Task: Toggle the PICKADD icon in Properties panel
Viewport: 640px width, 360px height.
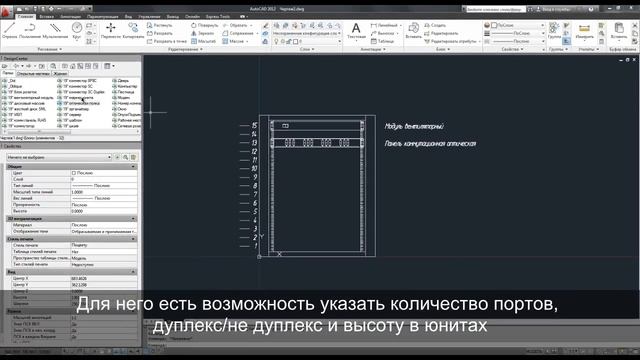Action: pos(118,157)
